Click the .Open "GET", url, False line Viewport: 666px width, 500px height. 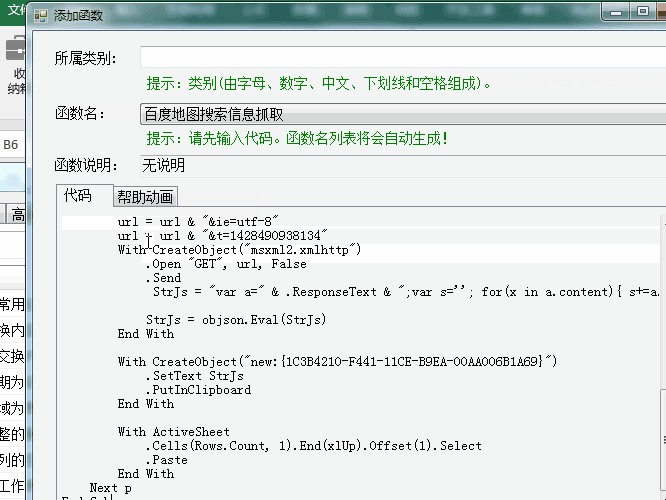click(x=226, y=264)
